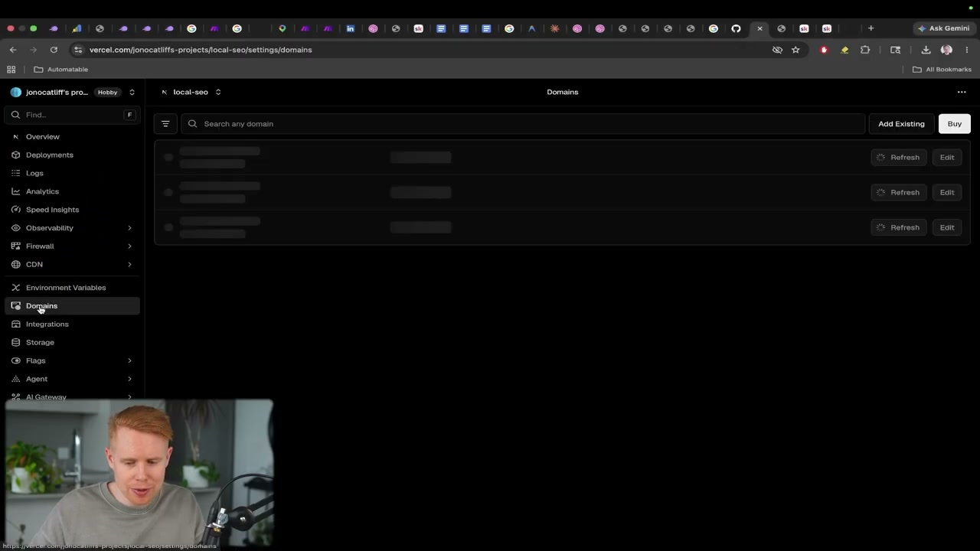Close the active browser tab
This screenshot has width=980, height=551.
click(x=759, y=28)
